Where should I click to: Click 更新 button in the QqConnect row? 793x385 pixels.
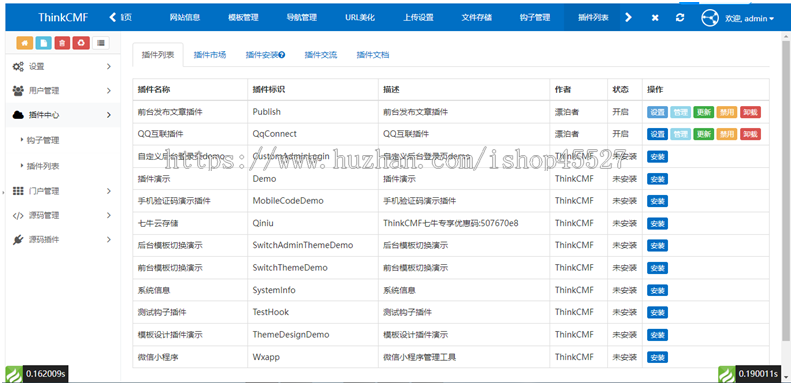(703, 134)
